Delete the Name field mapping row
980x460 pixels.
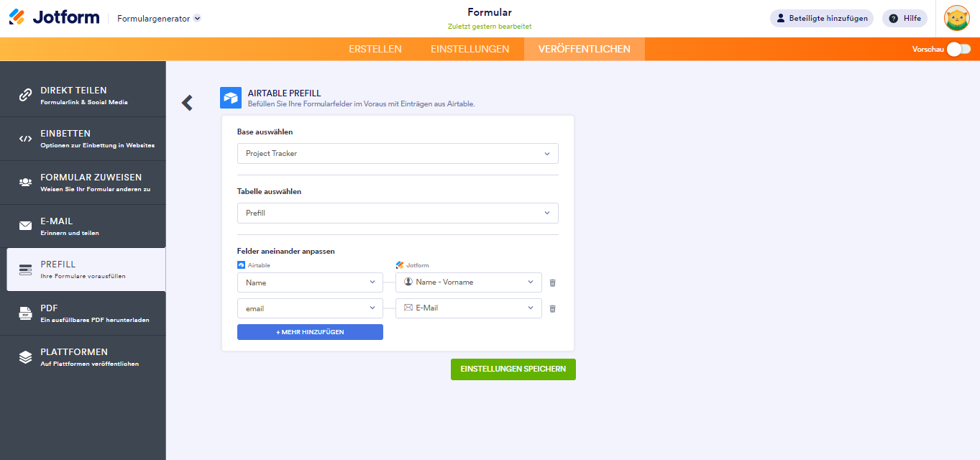click(x=552, y=282)
